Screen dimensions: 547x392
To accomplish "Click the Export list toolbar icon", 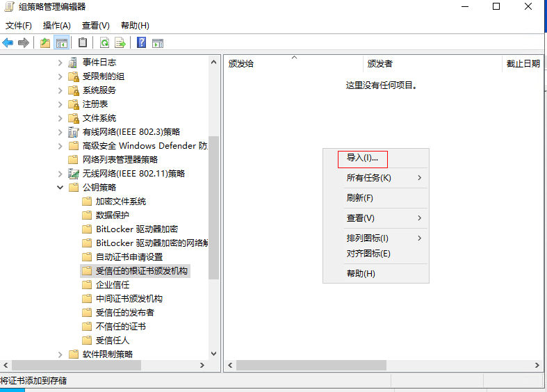I will click(120, 43).
